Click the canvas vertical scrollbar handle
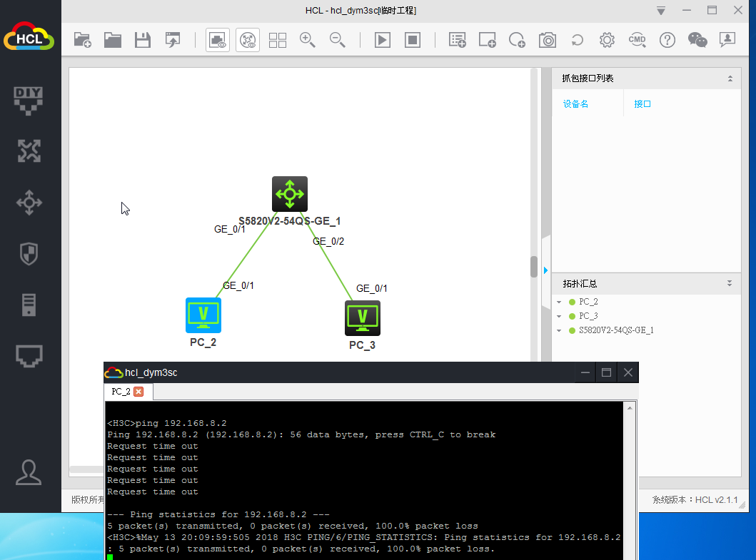The image size is (756, 560). pyautogui.click(x=534, y=267)
